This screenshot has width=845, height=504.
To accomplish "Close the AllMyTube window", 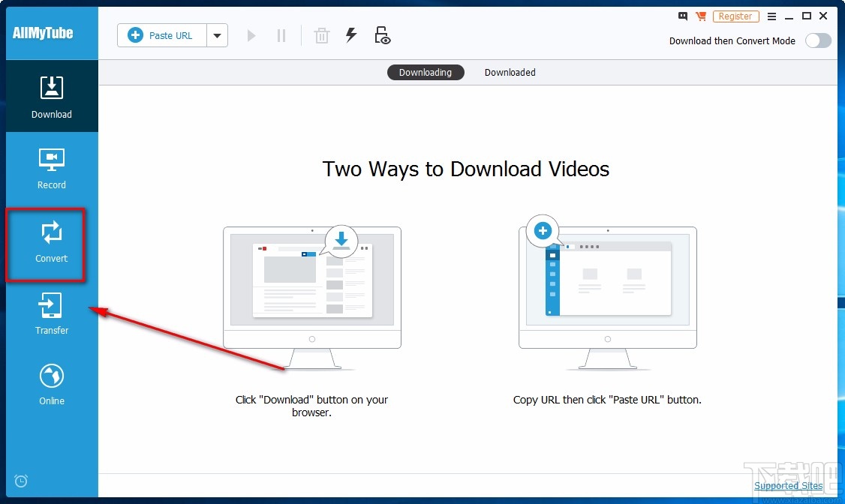I will (x=823, y=16).
